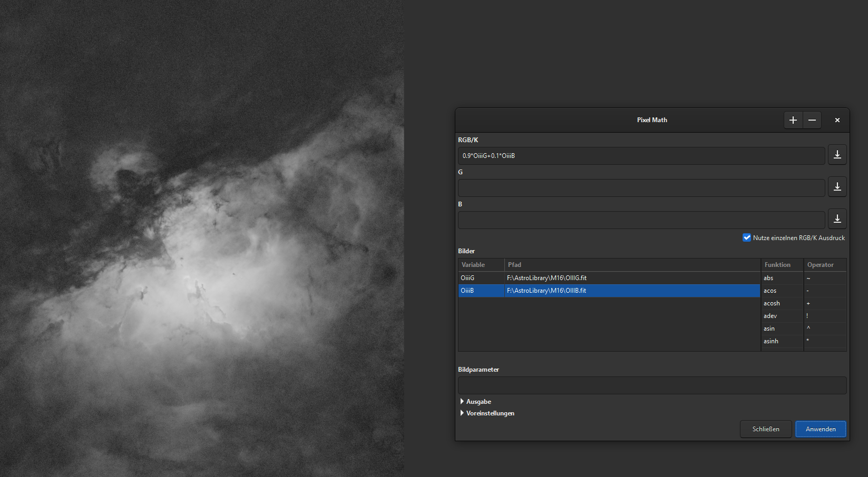Click the Pixel Math title bar

pos(652,120)
